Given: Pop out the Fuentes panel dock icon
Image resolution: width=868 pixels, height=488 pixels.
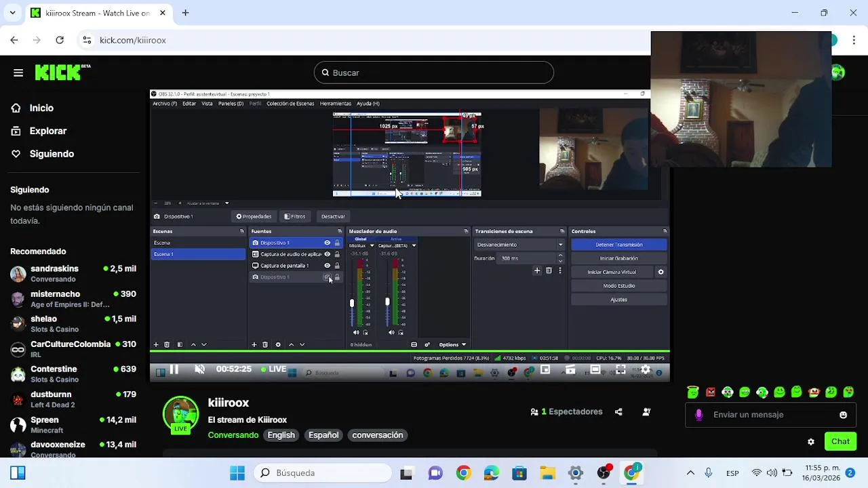Looking at the screenshot, I should (x=340, y=231).
